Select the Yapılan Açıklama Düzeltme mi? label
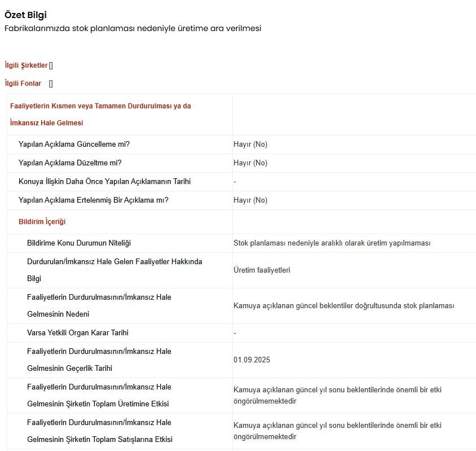Screen dimensions: 476x451 [x=70, y=163]
